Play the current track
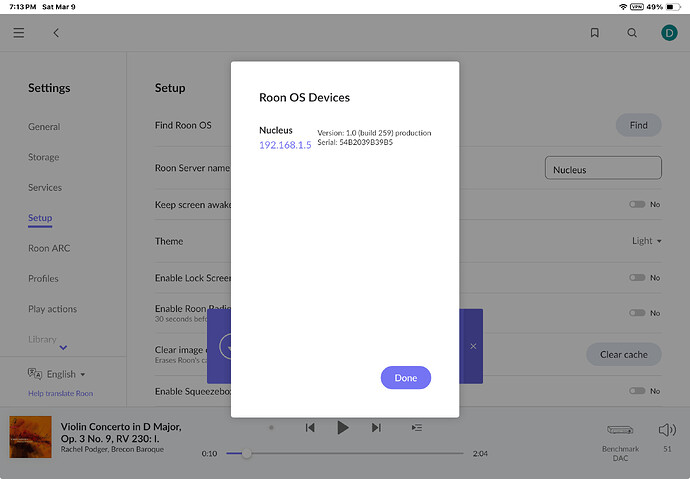Viewport: 690px width, 479px height. tap(343, 428)
